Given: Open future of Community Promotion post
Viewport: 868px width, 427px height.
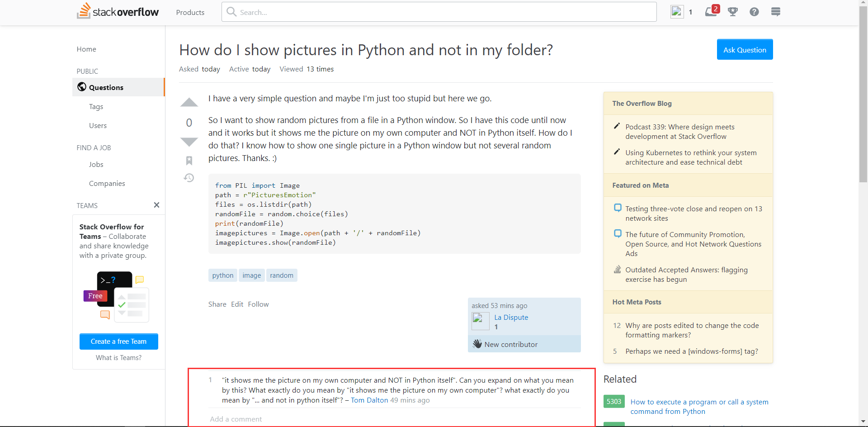Looking at the screenshot, I should pos(693,244).
